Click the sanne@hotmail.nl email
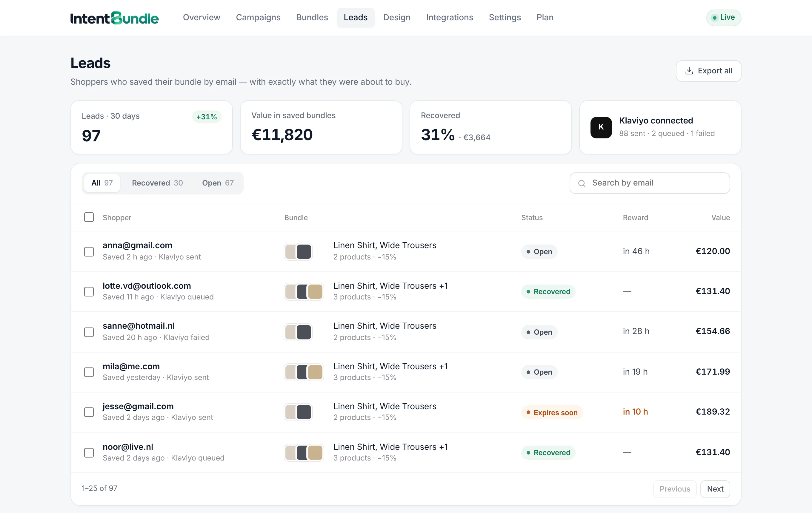 [x=139, y=326]
